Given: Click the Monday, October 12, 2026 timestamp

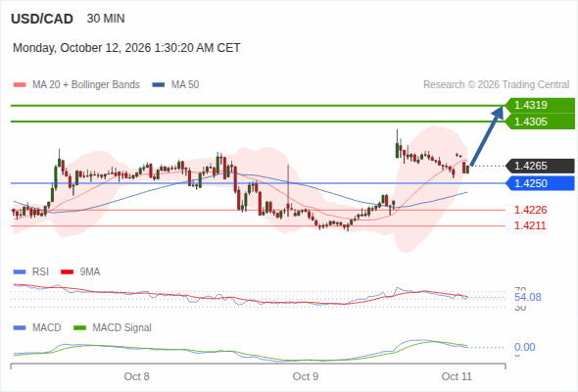Looking at the screenshot, I should [126, 48].
